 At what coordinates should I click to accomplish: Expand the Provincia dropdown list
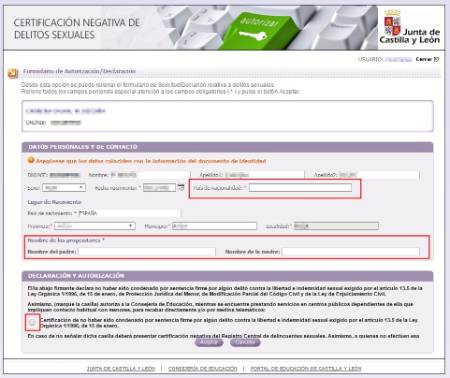(95, 226)
